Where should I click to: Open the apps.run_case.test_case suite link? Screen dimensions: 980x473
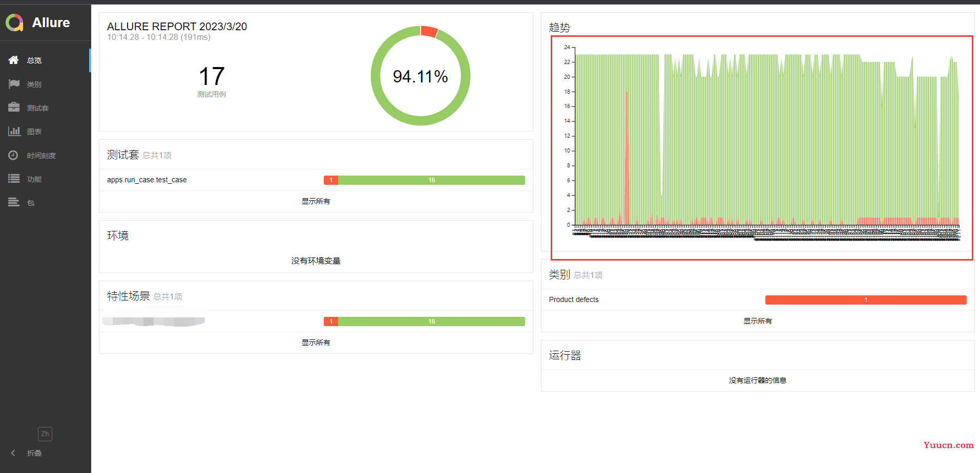(x=147, y=180)
